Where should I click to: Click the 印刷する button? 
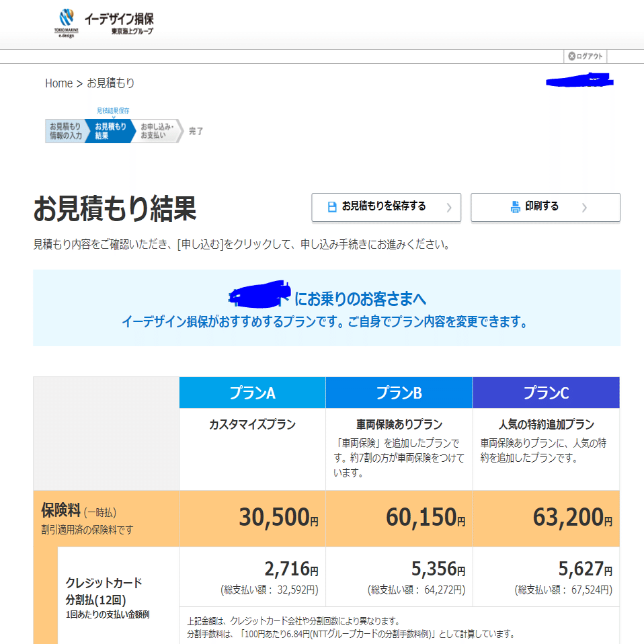(545, 208)
